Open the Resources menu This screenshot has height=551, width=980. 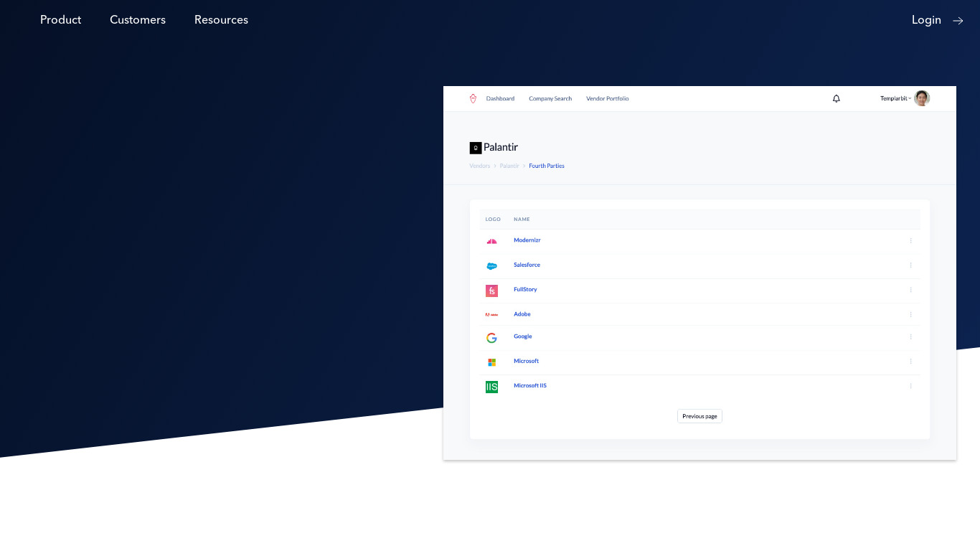[221, 20]
